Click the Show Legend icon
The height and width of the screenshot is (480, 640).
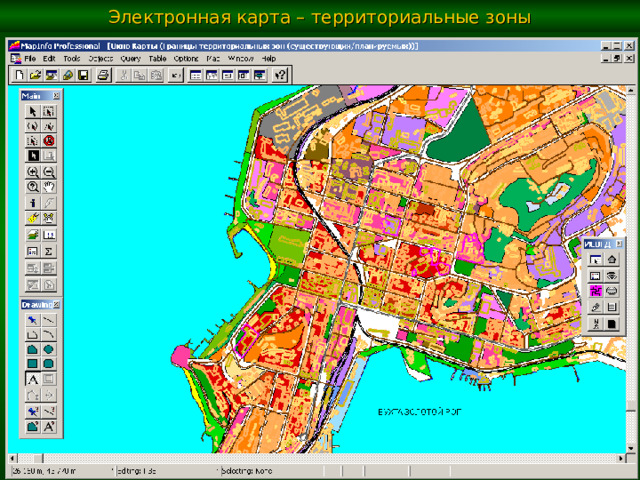(x=33, y=251)
